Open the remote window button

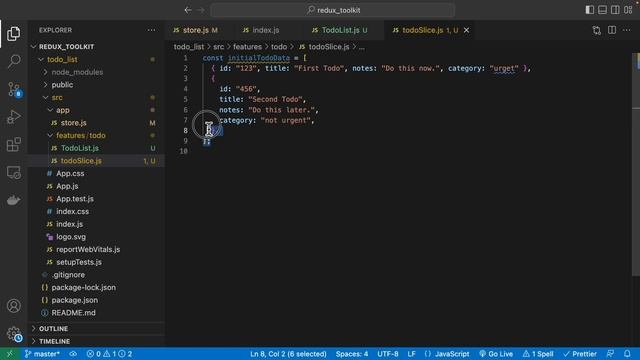(9, 354)
